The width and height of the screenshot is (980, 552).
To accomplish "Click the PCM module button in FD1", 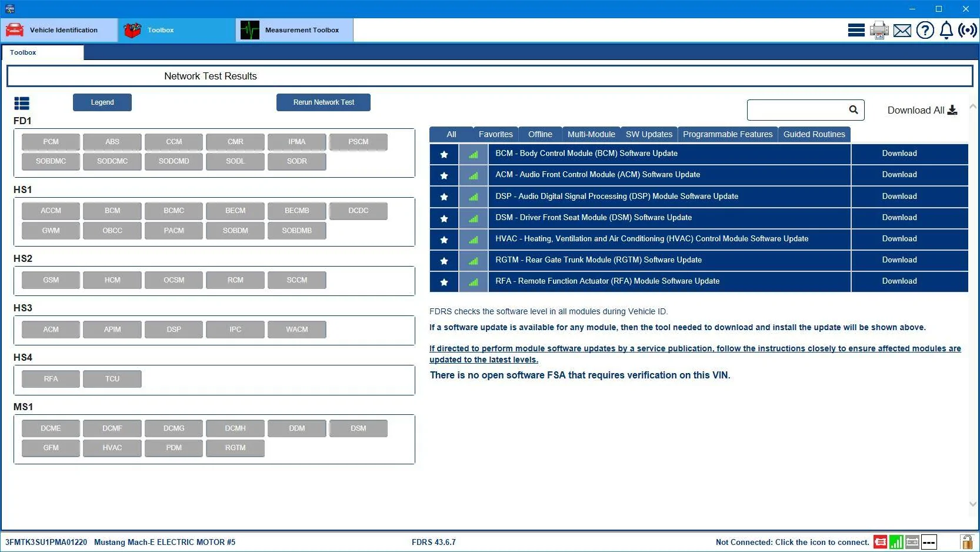I will (x=51, y=142).
